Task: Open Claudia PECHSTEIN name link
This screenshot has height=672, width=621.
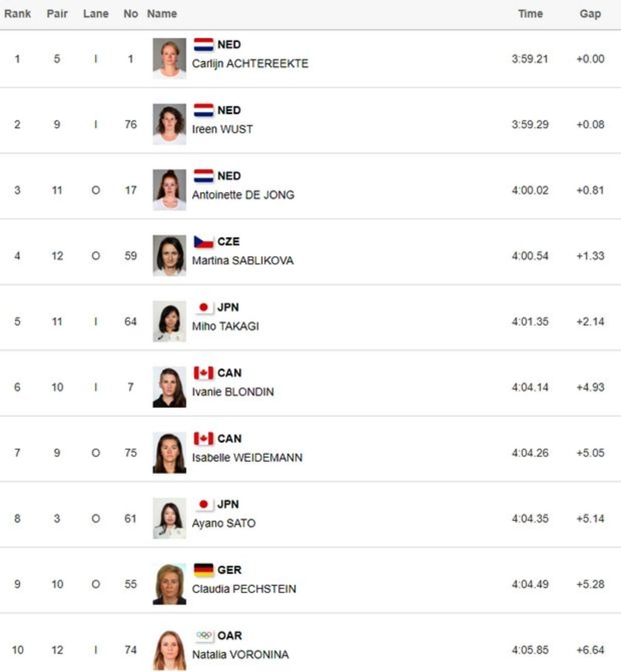Action: (244, 589)
